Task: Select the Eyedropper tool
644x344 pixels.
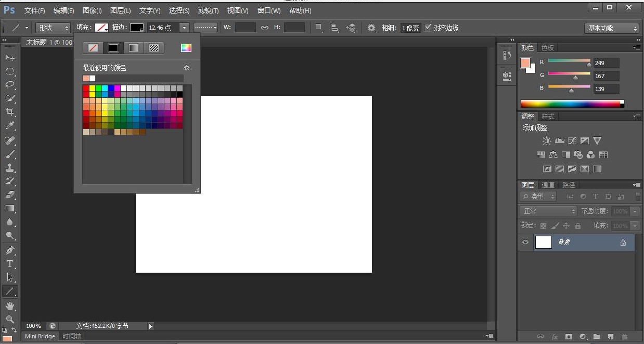Action: coord(10,125)
